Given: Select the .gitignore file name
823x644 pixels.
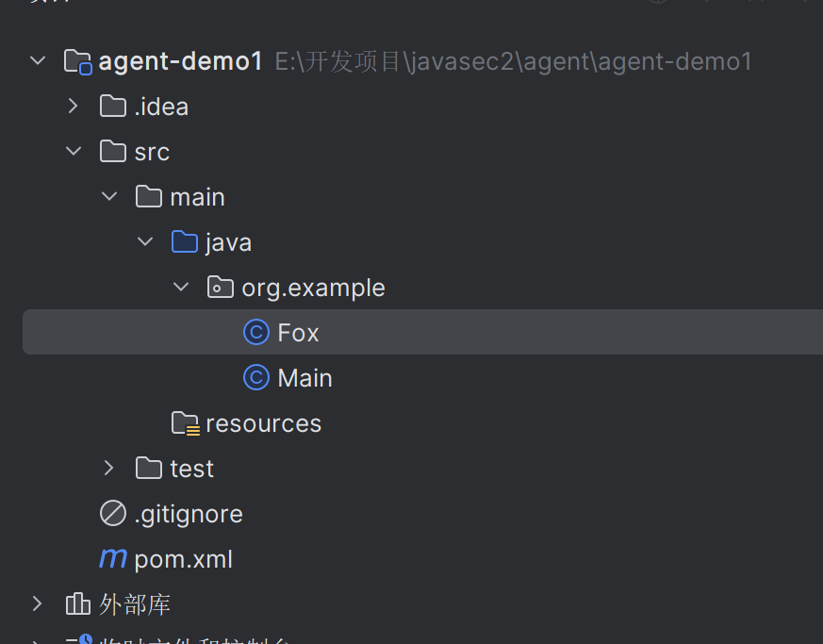Looking at the screenshot, I should (x=189, y=514).
